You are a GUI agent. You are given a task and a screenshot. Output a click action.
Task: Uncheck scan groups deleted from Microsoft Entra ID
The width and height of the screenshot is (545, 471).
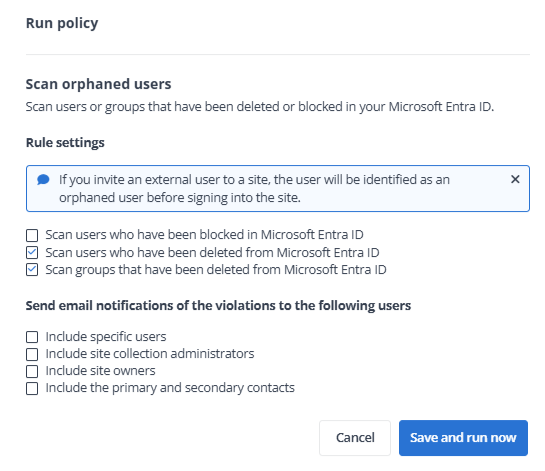point(32,270)
